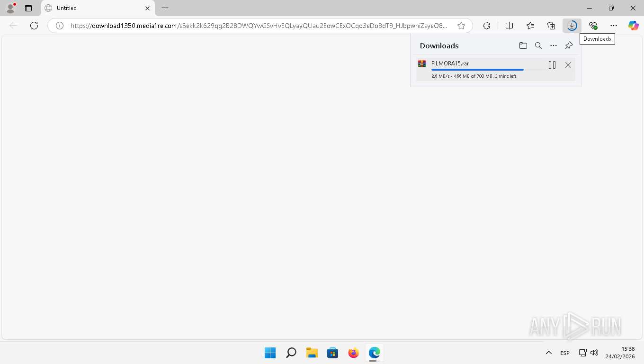
Task: Click the FILMORA15.rar download progress bar
Action: (x=487, y=70)
